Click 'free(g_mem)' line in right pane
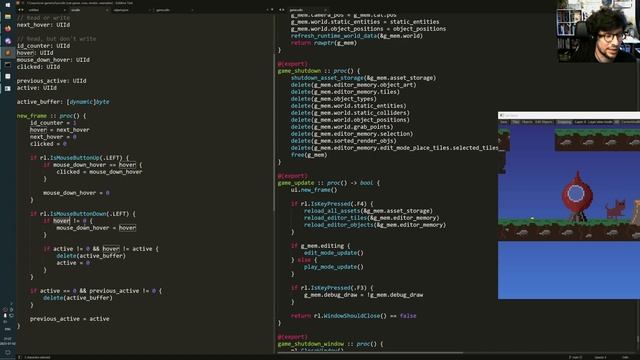Viewport: 640px width, 360px height. point(309,155)
